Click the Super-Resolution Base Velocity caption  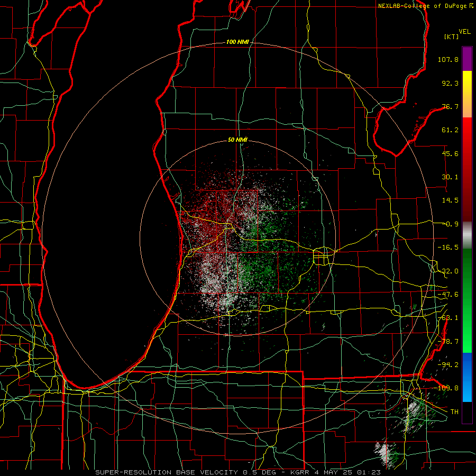click(x=238, y=472)
